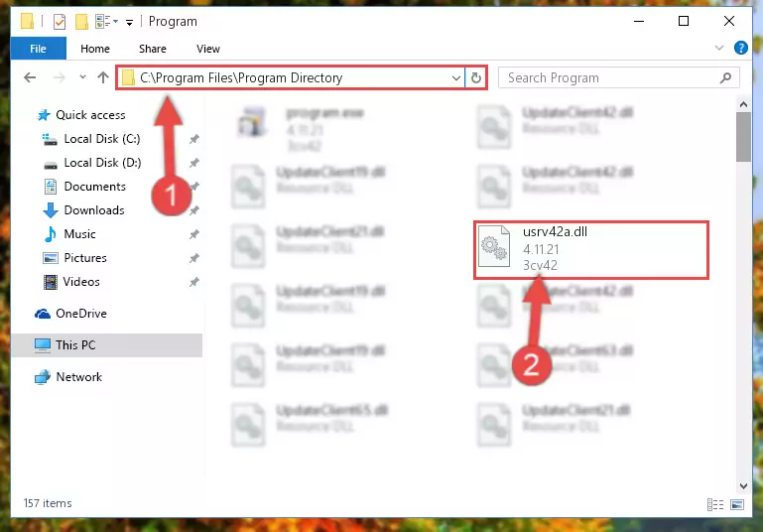Expand the address bar history dropdown
This screenshot has width=763, height=532.
[x=456, y=77]
